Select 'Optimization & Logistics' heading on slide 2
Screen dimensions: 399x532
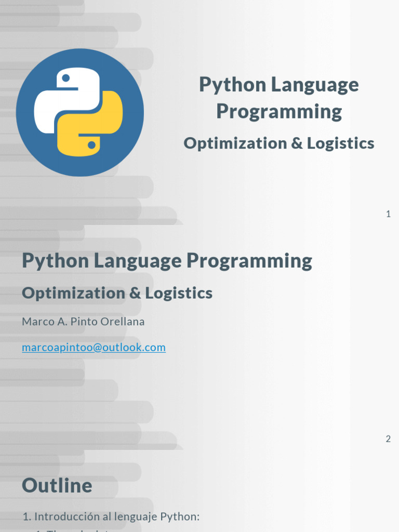[117, 293]
